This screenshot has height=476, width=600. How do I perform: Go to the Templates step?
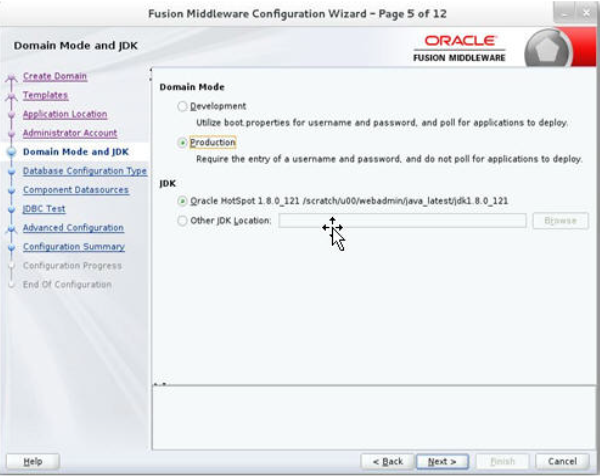[46, 95]
